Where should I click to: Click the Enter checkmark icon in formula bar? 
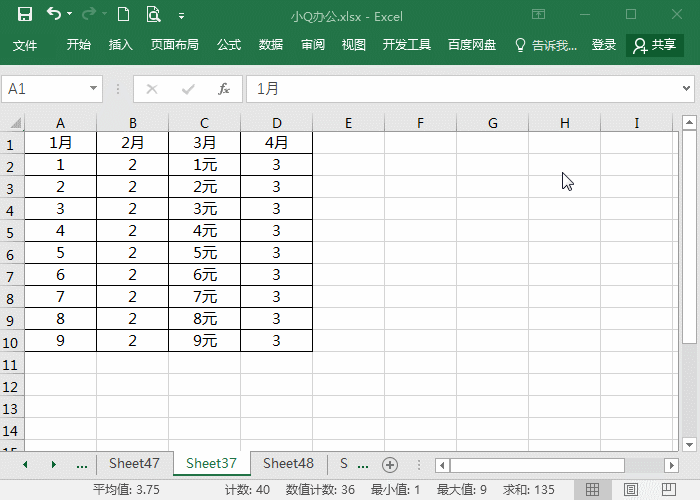point(188,89)
